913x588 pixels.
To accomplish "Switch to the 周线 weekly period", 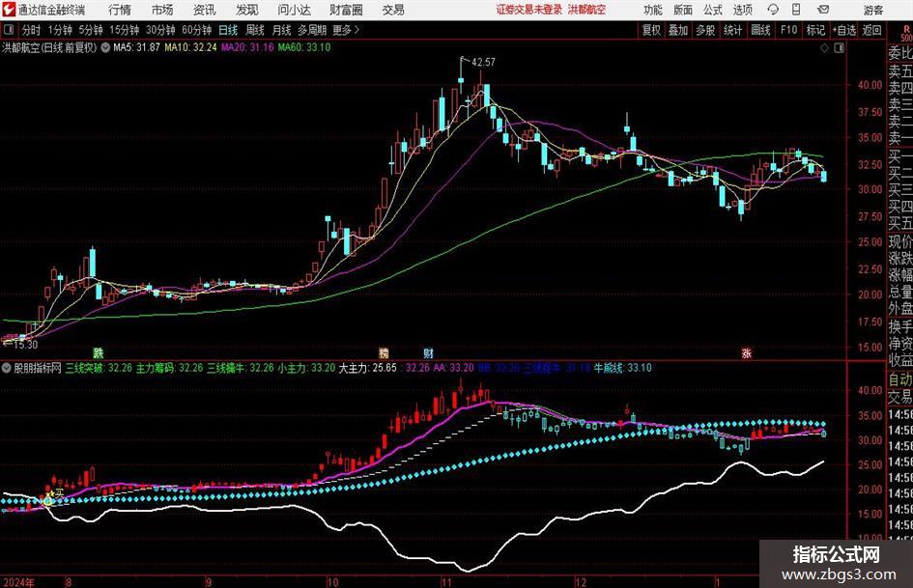I will coord(254,30).
